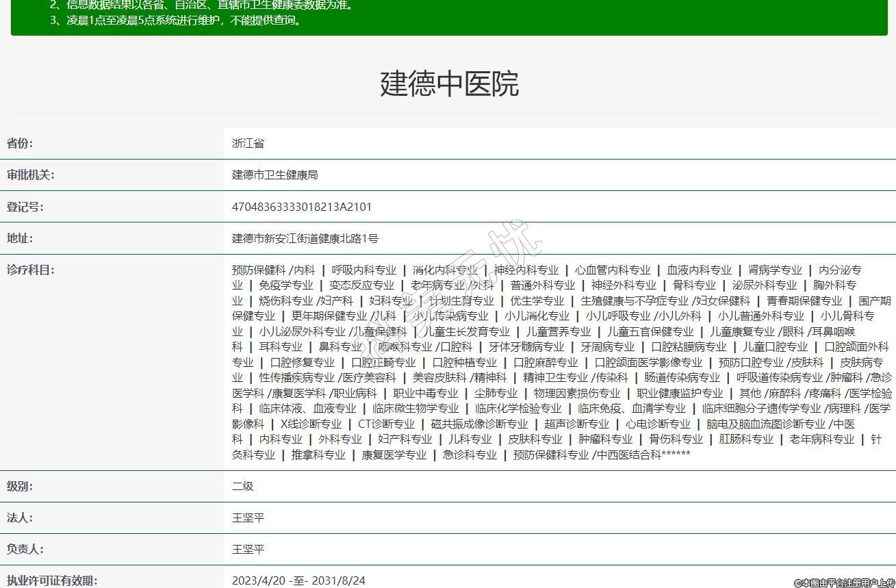Click the name 王坚平 in 法人 row
Screen dimensions: 896x588
[x=248, y=517]
